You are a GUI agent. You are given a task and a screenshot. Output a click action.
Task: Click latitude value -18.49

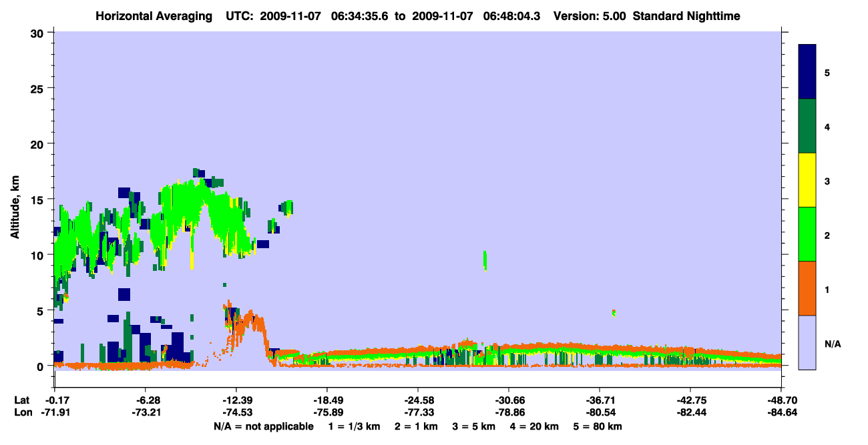tap(327, 400)
